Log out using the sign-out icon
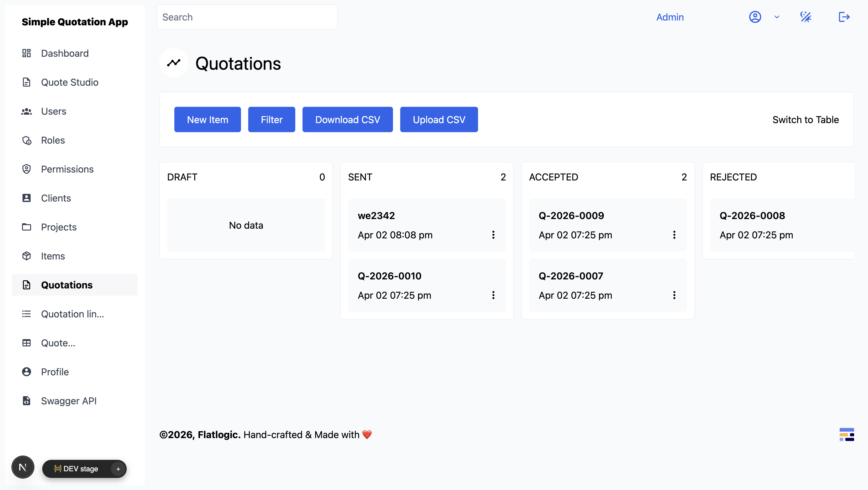 [x=844, y=17]
